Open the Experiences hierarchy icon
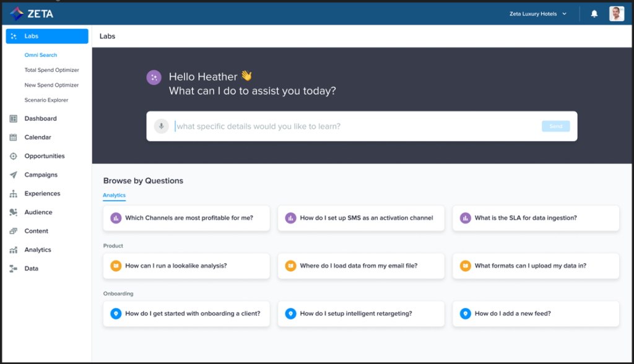This screenshot has width=634, height=364. point(14,194)
